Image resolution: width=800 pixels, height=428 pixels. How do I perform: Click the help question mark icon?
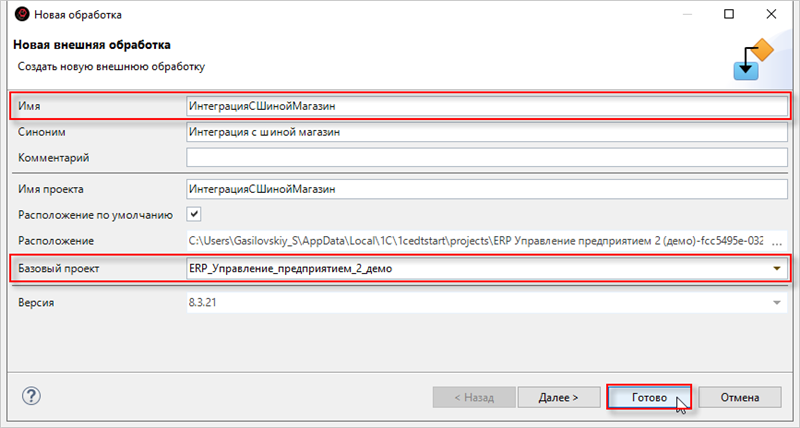[30, 396]
